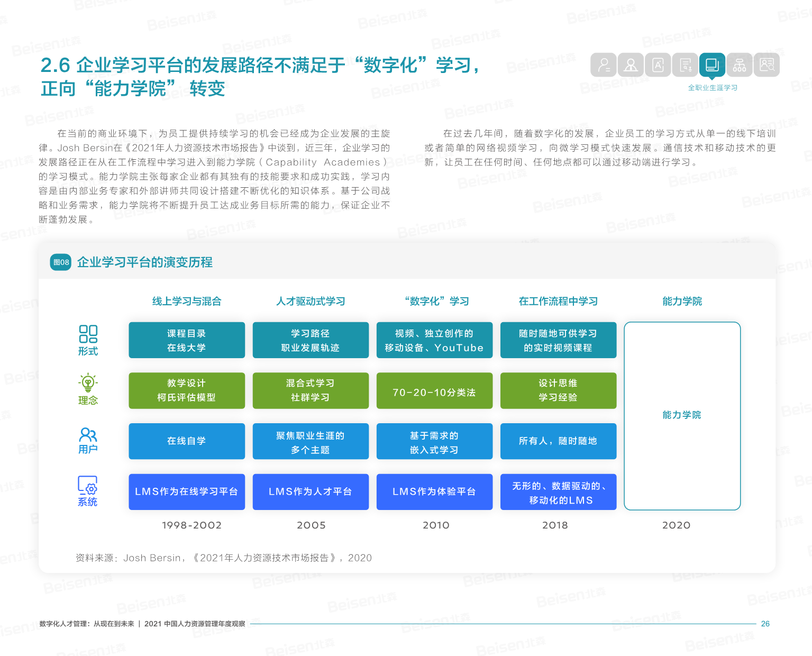The width and height of the screenshot is (812, 656).
Task: Select the 人才驱动式学习 column header
Action: tap(311, 302)
